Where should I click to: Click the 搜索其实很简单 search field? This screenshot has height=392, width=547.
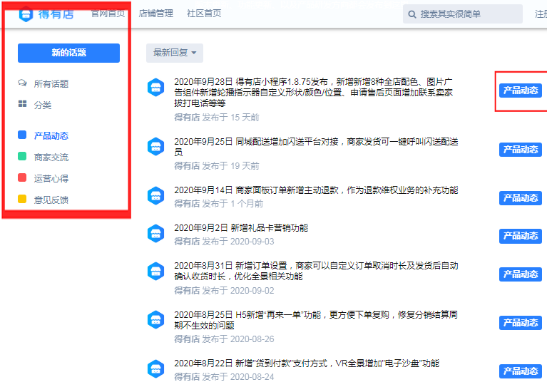[x=463, y=14]
